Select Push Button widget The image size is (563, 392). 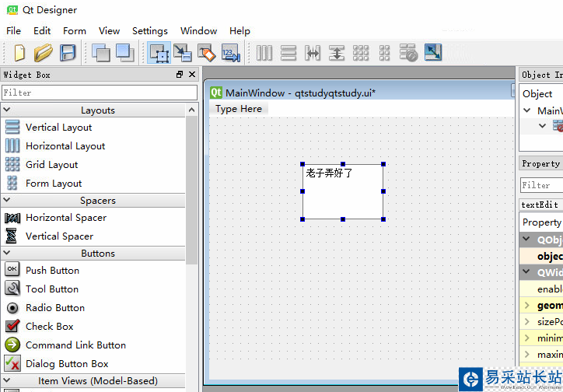52,271
